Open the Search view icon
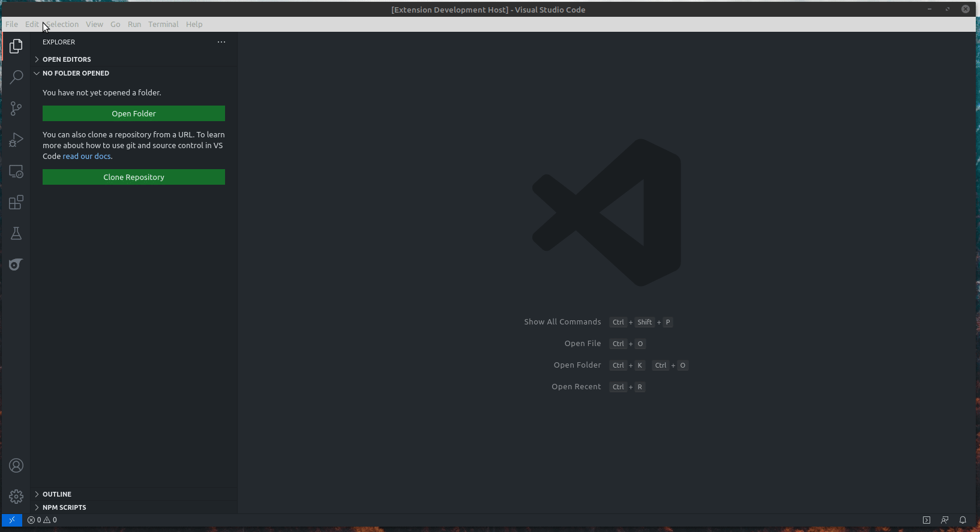The width and height of the screenshot is (980, 532). (16, 77)
